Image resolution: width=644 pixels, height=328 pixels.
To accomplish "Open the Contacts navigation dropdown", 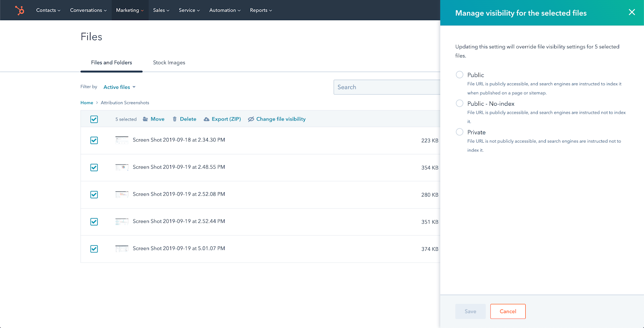I will point(48,10).
